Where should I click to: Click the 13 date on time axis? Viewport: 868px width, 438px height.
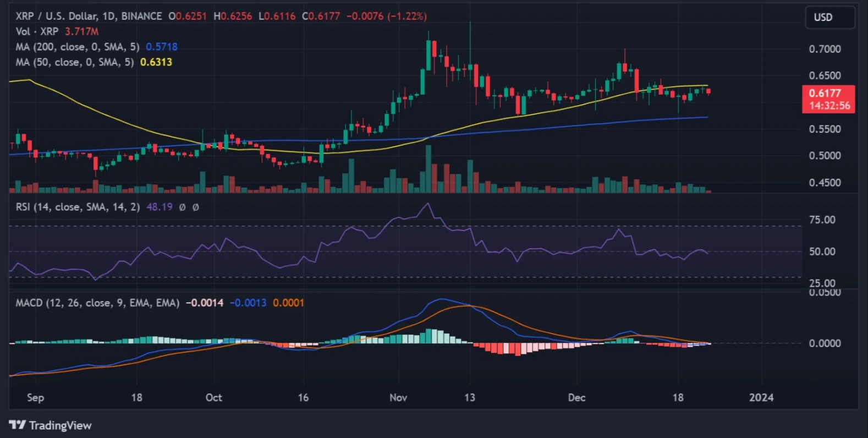point(469,397)
